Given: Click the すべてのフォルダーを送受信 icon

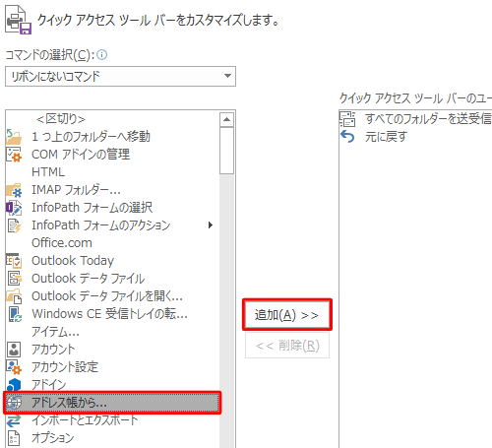Looking at the screenshot, I should pos(347,119).
